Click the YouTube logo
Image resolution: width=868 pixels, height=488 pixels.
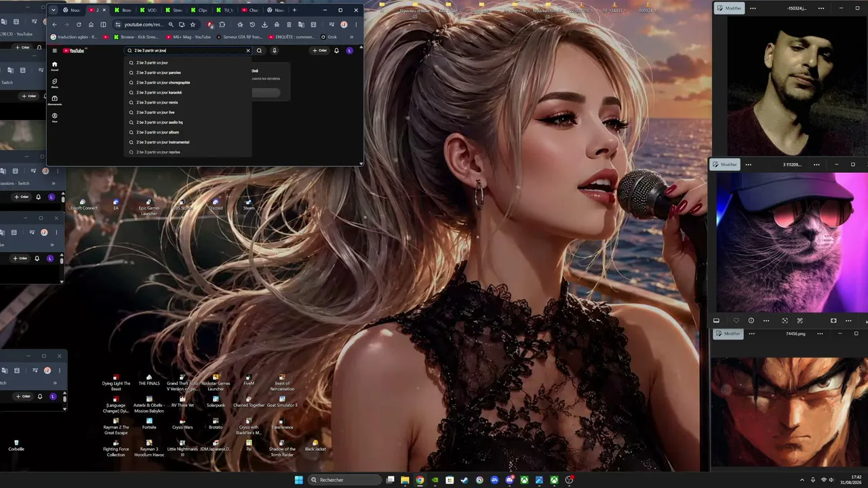[74, 51]
